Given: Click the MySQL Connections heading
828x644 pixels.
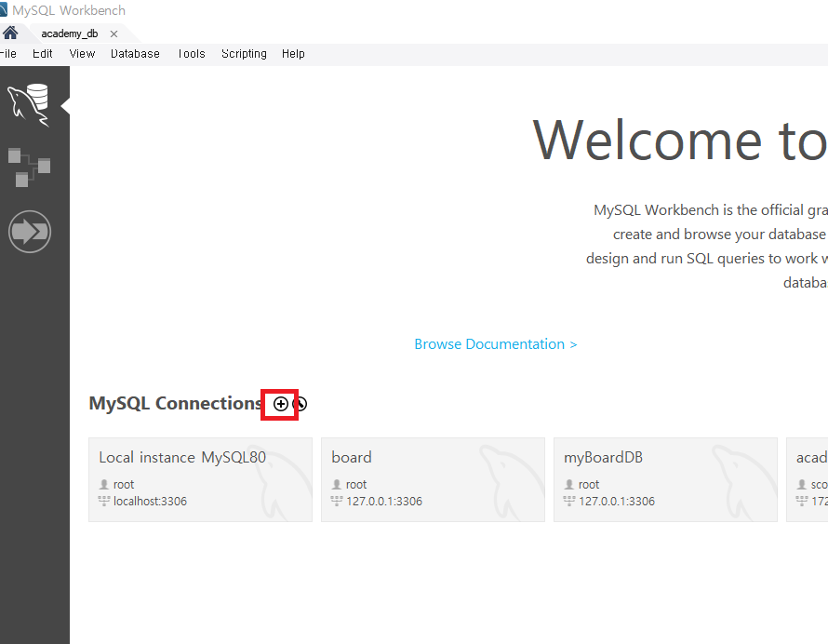Looking at the screenshot, I should tap(175, 404).
